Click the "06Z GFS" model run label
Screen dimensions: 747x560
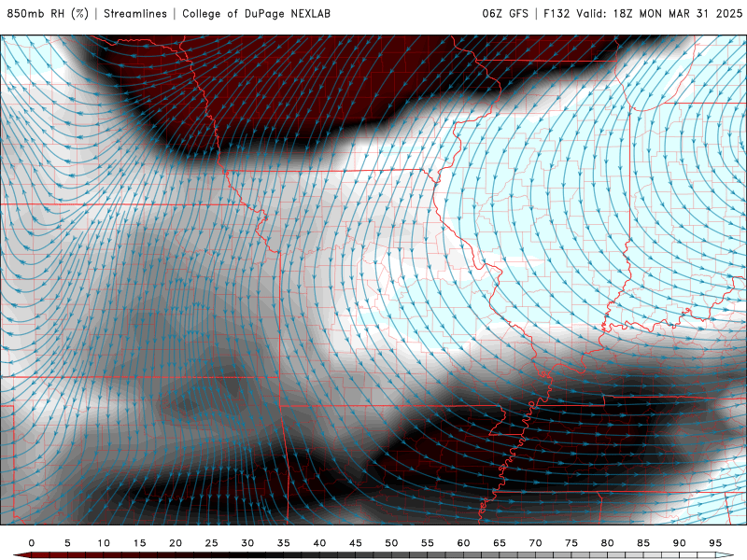coord(505,14)
